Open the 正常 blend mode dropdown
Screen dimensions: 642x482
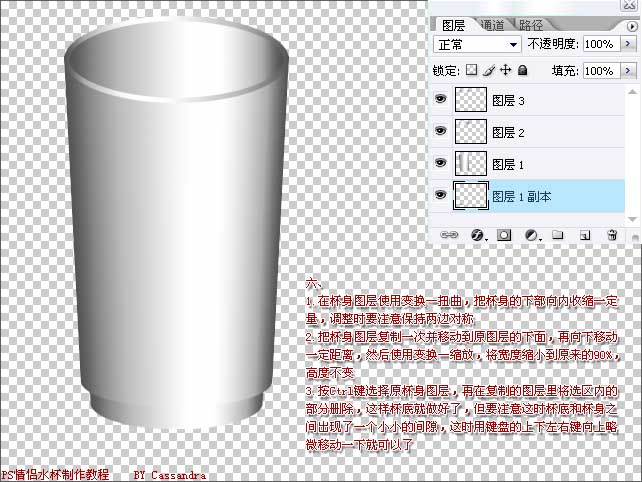(x=477, y=44)
